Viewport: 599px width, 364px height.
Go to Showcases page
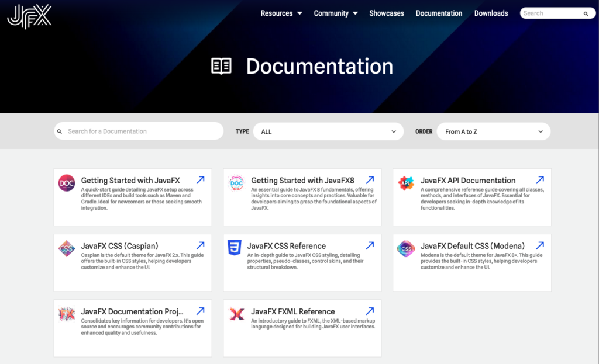click(x=386, y=13)
